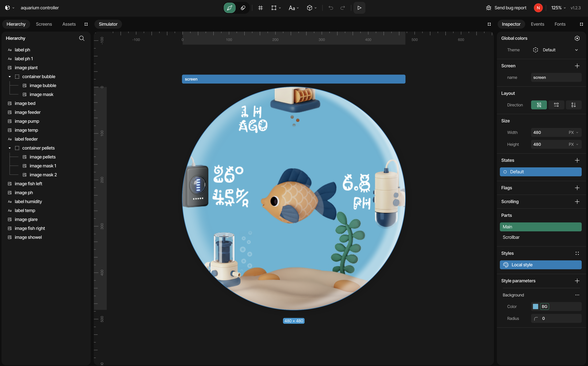Select the no-layout direction option
Viewport: 588px width, 366px height.
click(x=539, y=105)
